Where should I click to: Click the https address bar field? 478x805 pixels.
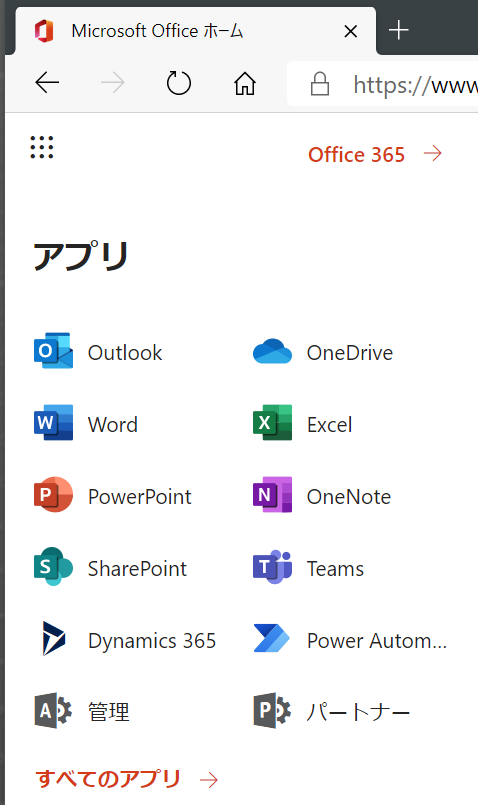tap(383, 84)
